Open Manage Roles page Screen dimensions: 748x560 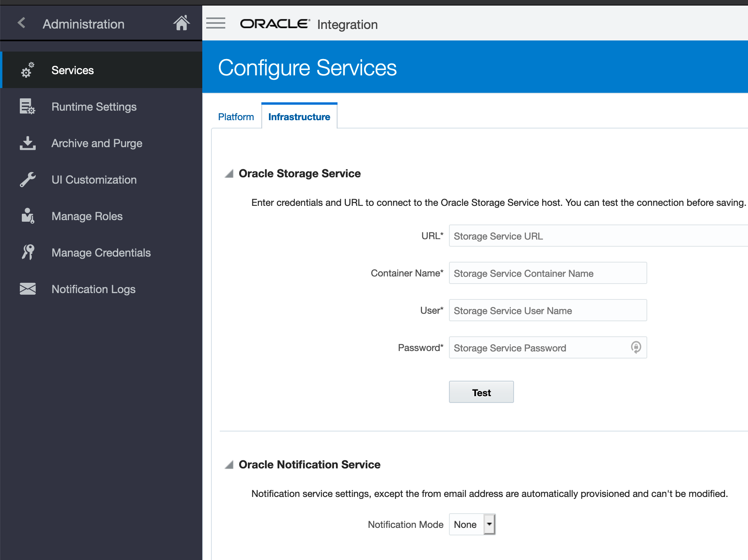[102, 216]
